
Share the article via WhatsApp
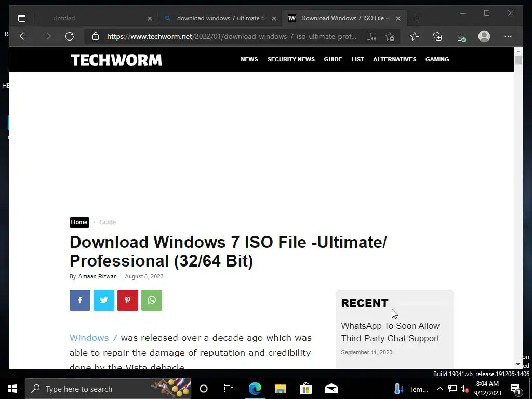[152, 300]
